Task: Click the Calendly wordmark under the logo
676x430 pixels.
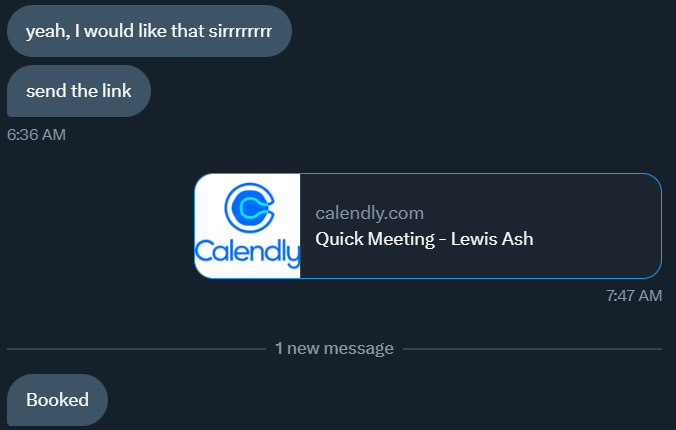Action: tap(248, 251)
